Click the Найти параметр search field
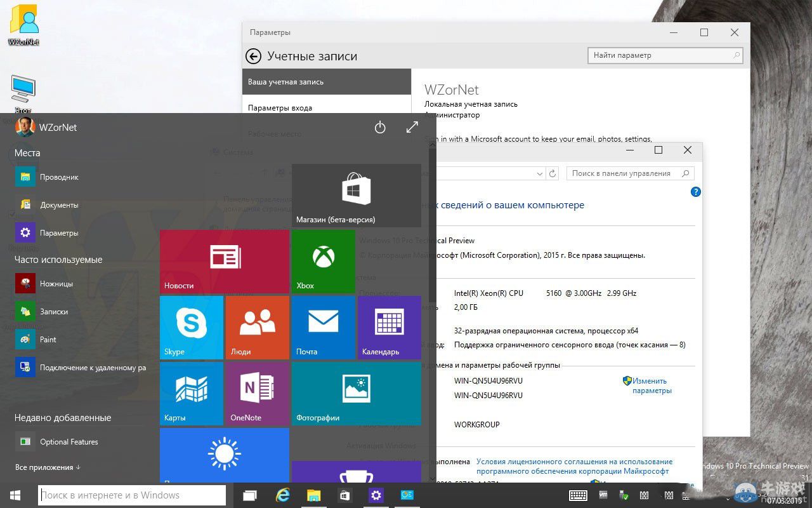 665,56
